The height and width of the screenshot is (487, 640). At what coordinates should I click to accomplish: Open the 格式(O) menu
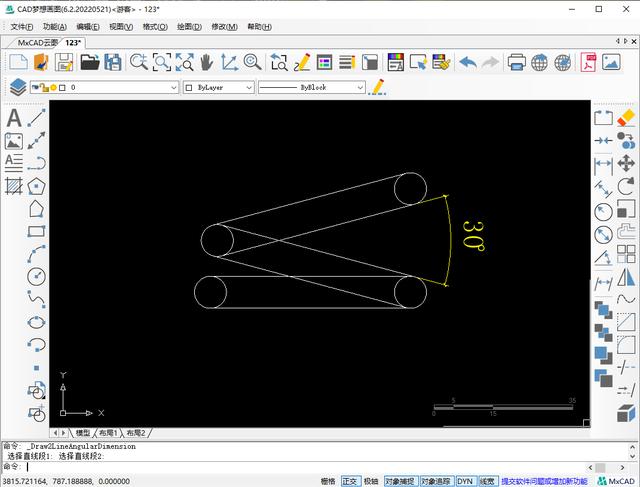155,27
